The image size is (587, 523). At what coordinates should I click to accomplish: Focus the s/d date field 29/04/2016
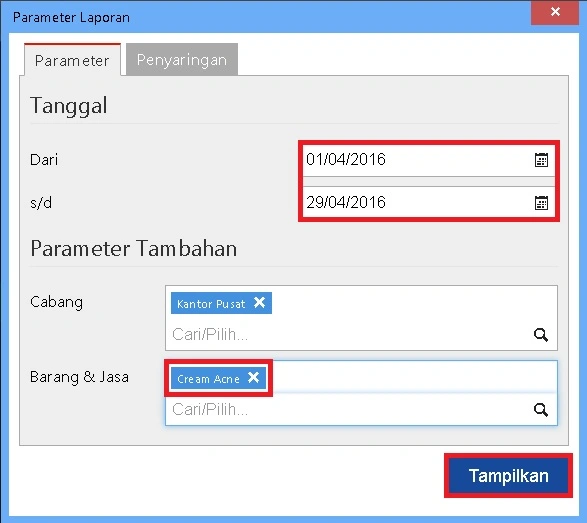pyautogui.click(x=428, y=203)
